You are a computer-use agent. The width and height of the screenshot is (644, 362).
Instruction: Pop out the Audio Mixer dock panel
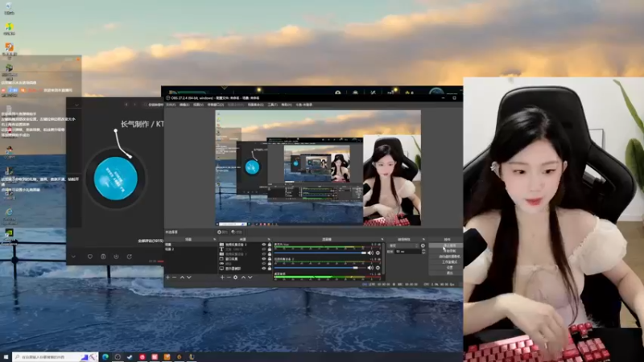(382, 239)
